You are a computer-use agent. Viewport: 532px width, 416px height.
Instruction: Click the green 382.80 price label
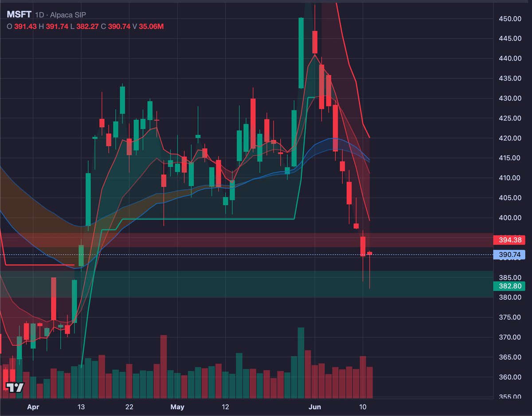coord(509,286)
